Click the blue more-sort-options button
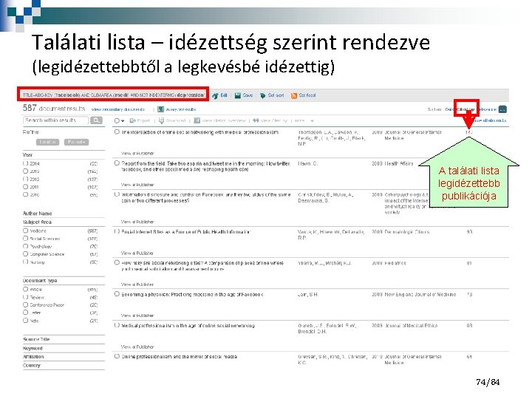The width and height of the screenshot is (532, 399). point(503,109)
